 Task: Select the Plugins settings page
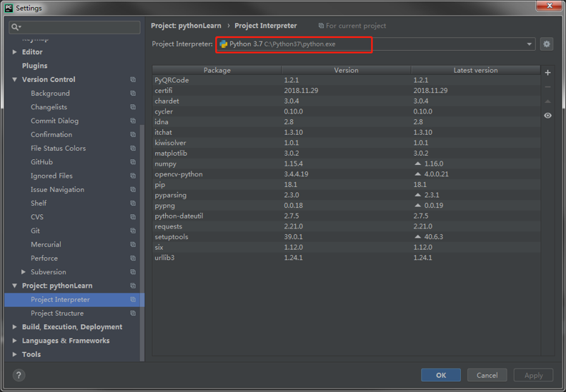[34, 66]
